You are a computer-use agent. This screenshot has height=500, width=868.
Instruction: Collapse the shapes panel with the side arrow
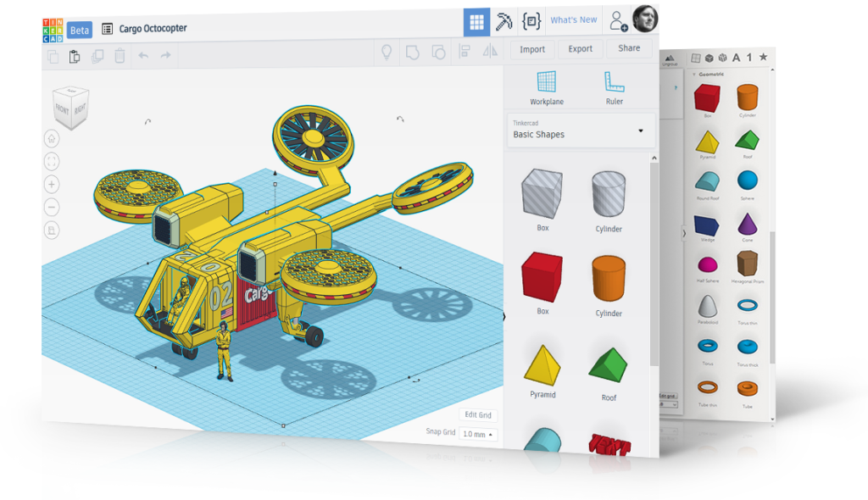coord(504,317)
